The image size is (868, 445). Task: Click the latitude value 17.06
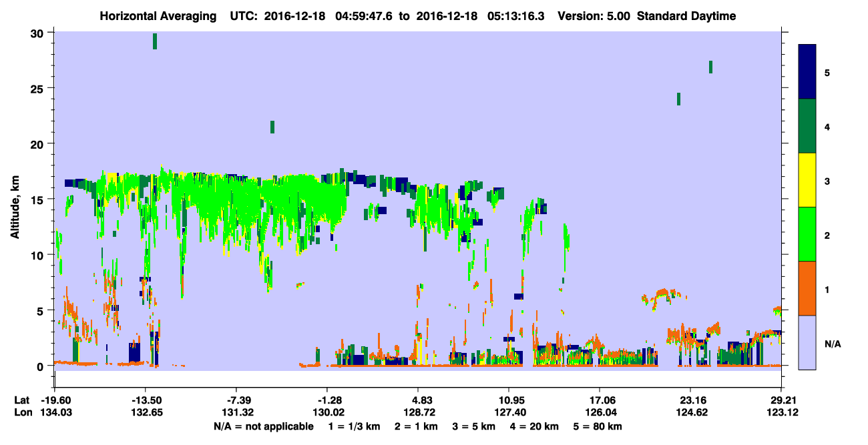600,400
